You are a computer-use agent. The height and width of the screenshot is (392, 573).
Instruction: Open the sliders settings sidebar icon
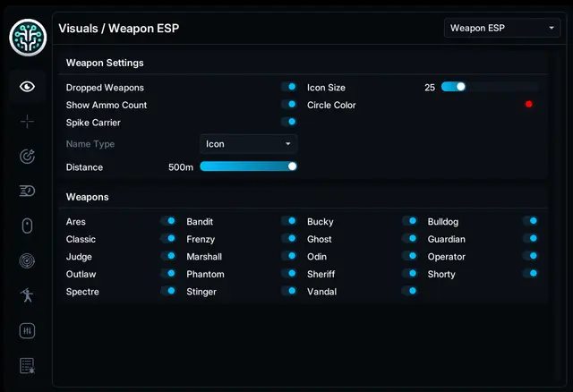pos(28,331)
